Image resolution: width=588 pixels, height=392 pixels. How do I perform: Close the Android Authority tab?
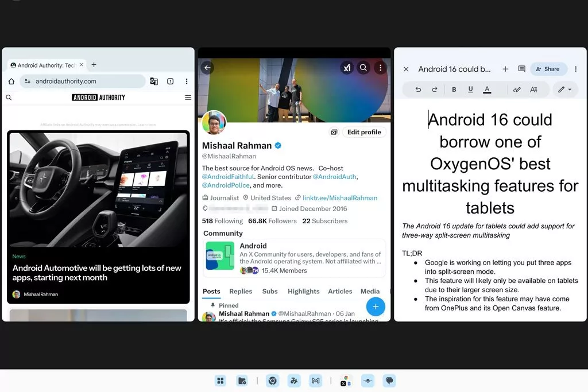pyautogui.click(x=82, y=64)
